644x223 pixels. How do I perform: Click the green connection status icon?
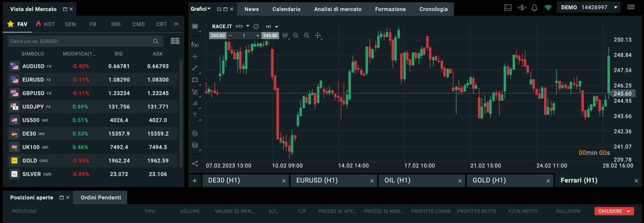click(548, 8)
